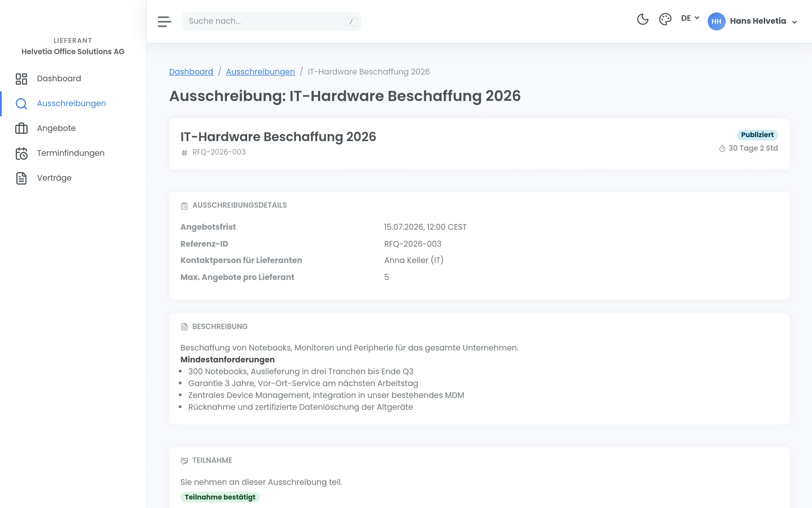
Task: Switch to dark mode with moon icon
Action: tap(643, 19)
